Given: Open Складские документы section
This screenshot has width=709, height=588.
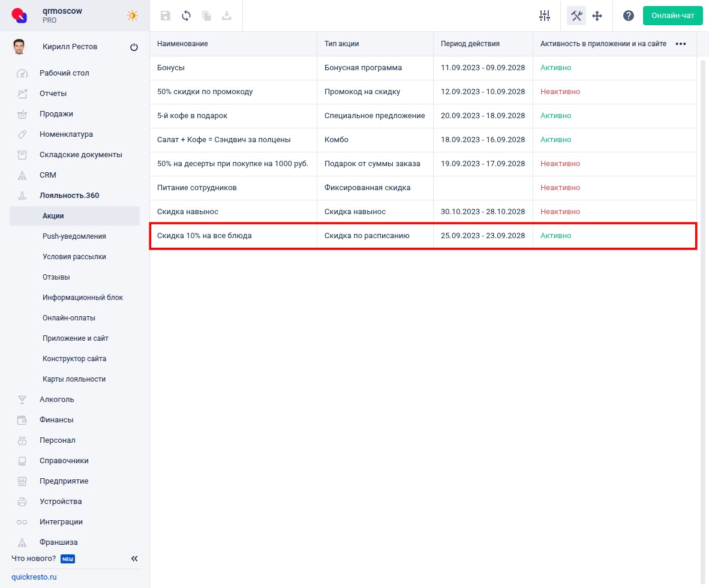Looking at the screenshot, I should tap(81, 154).
